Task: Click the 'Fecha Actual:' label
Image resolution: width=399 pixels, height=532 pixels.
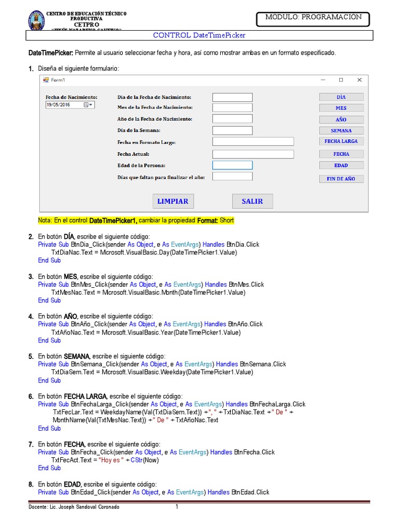Action: [x=134, y=154]
